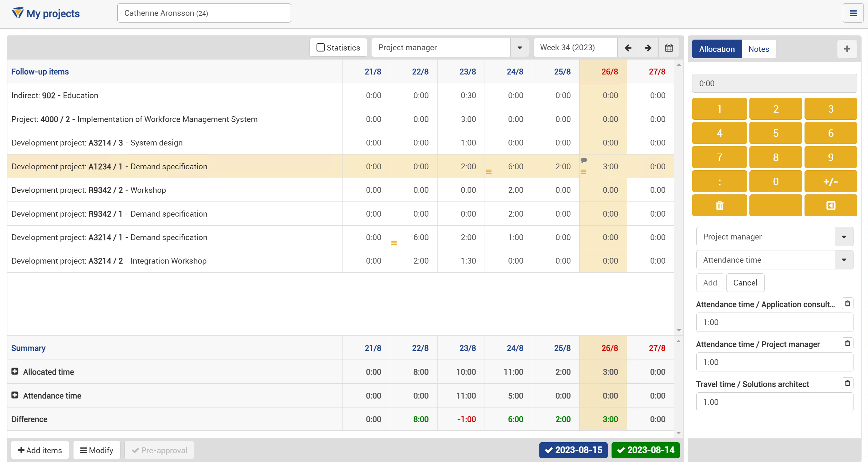
Task: Expand Allocated time summary row
Action: tap(15, 371)
